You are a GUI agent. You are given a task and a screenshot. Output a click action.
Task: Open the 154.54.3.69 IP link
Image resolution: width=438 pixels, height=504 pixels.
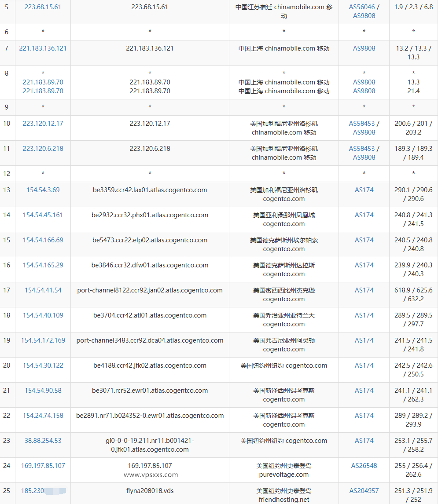coord(43,190)
